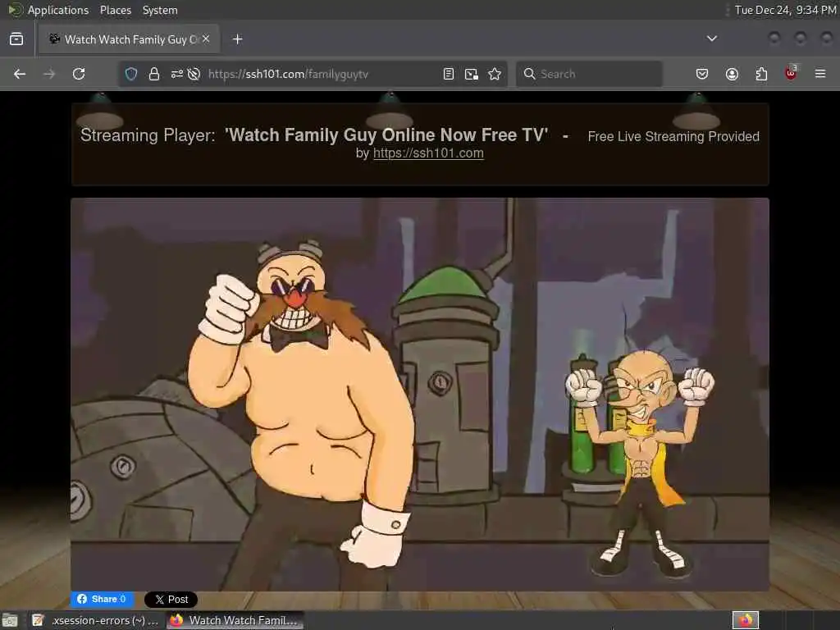Click the address bar URL ssh101.com/familyguytv
This screenshot has height=630, width=840.
point(288,74)
